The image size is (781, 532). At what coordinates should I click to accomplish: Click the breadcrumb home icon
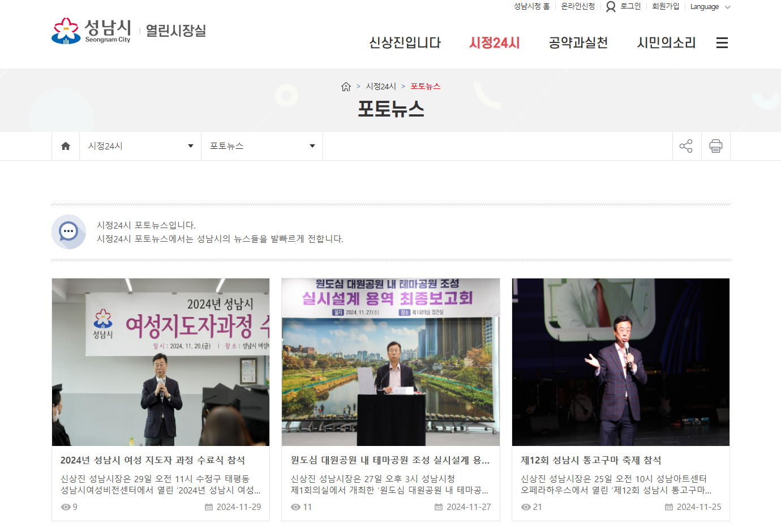pyautogui.click(x=346, y=87)
